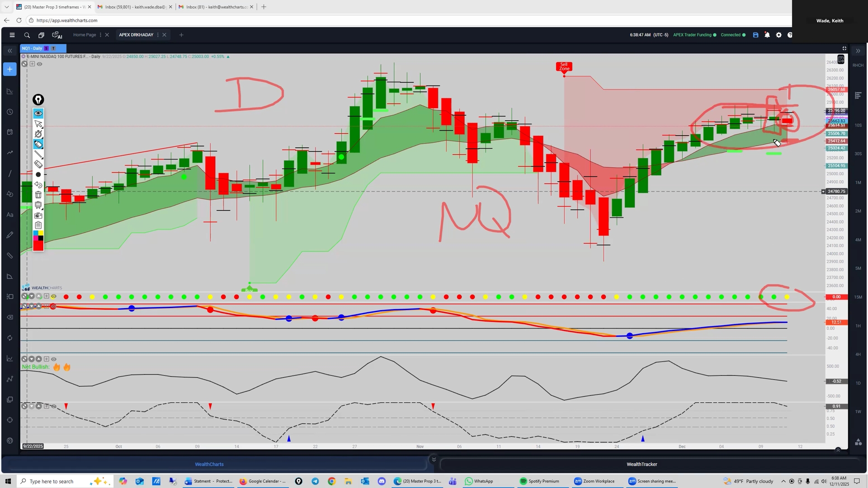Select the text Aa tool in the left sidebar
The height and width of the screenshot is (488, 868).
tap(9, 215)
